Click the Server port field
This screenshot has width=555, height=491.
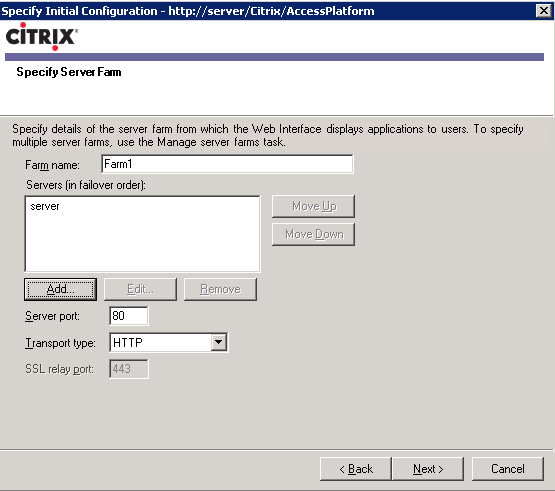coord(129,315)
